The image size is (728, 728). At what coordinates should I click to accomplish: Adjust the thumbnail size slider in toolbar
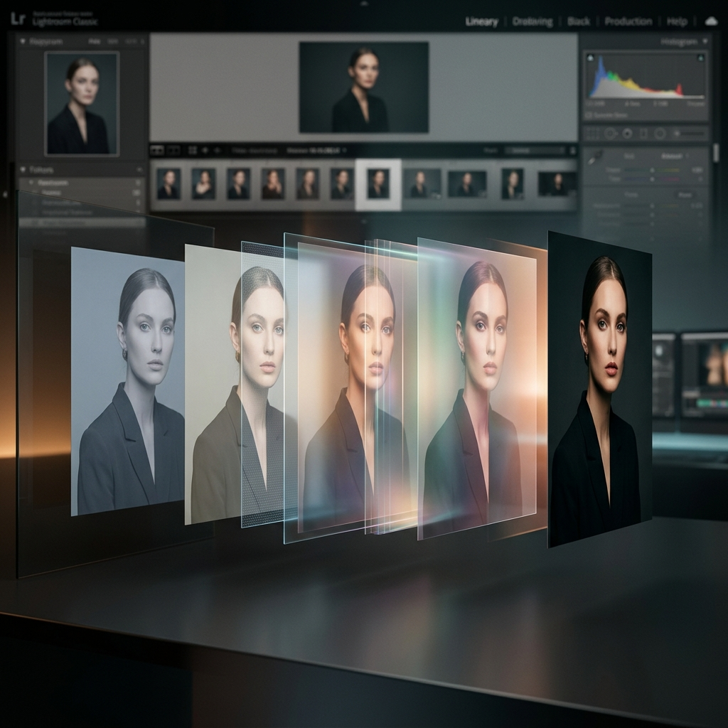point(534,151)
